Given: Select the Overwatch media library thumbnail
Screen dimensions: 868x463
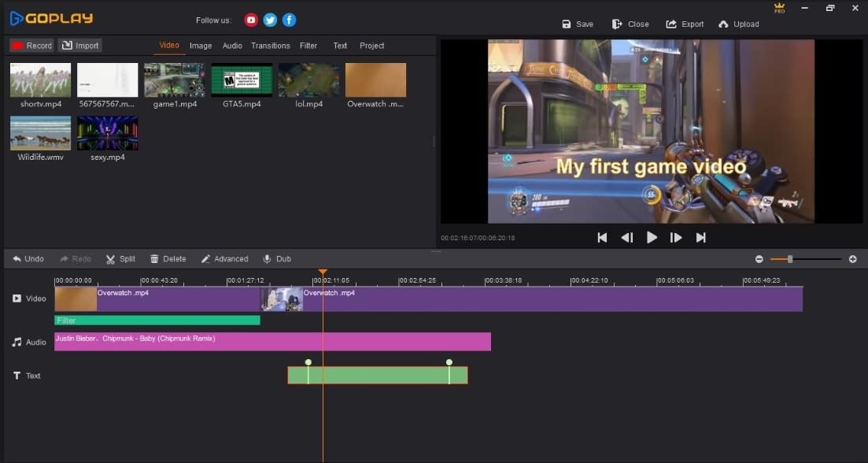Looking at the screenshot, I should click(376, 80).
